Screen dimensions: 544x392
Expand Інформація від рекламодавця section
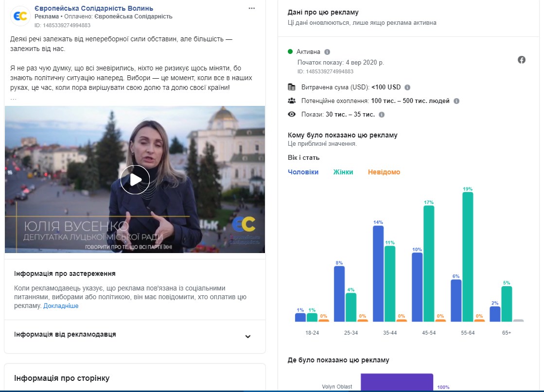pyautogui.click(x=247, y=336)
